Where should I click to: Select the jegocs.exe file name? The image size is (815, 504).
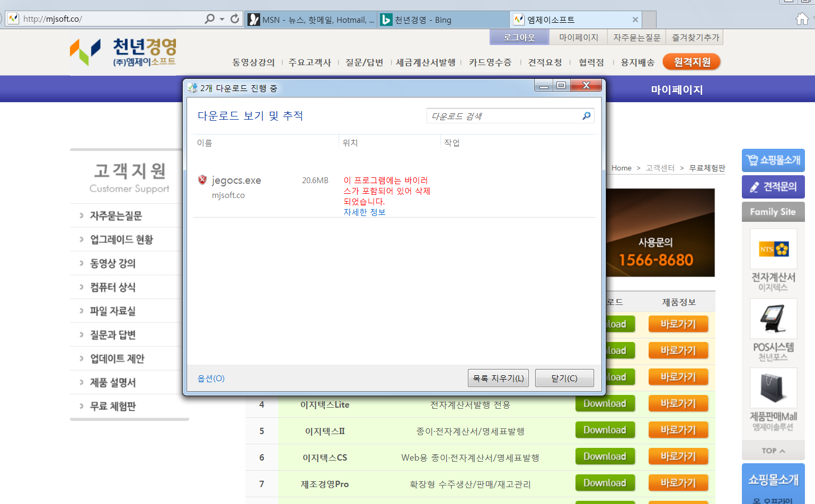click(236, 180)
